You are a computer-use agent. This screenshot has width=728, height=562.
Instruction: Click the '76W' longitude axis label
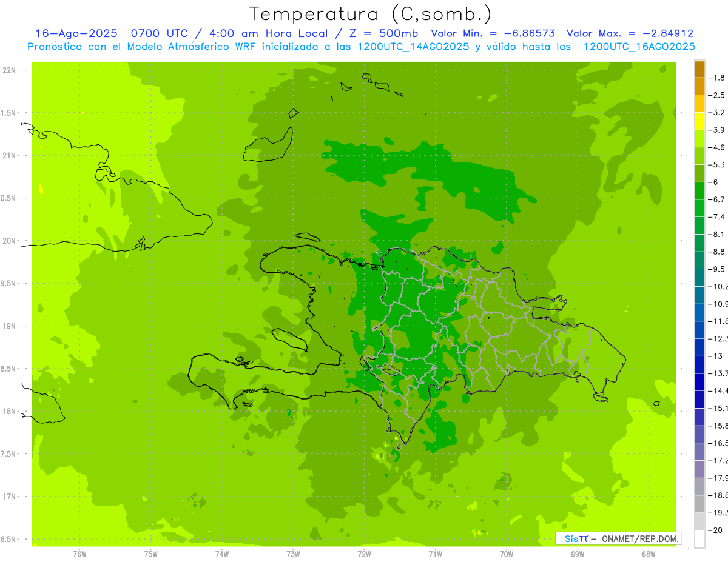[x=79, y=554]
